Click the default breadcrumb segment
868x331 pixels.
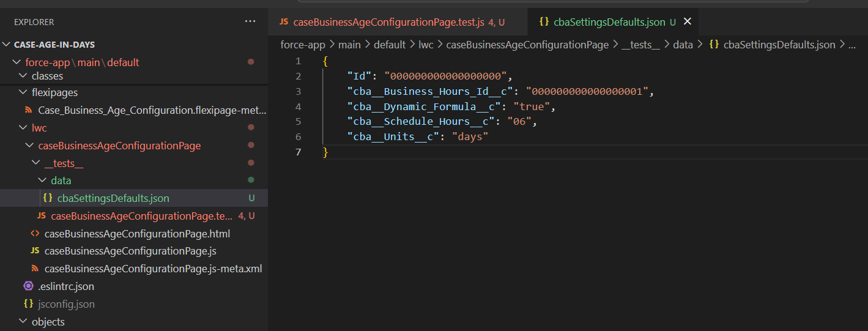(x=390, y=45)
